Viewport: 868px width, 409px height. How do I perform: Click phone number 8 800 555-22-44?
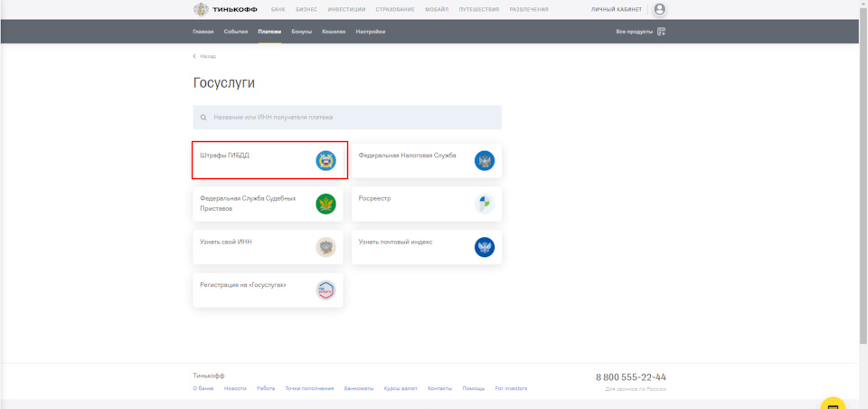631,377
